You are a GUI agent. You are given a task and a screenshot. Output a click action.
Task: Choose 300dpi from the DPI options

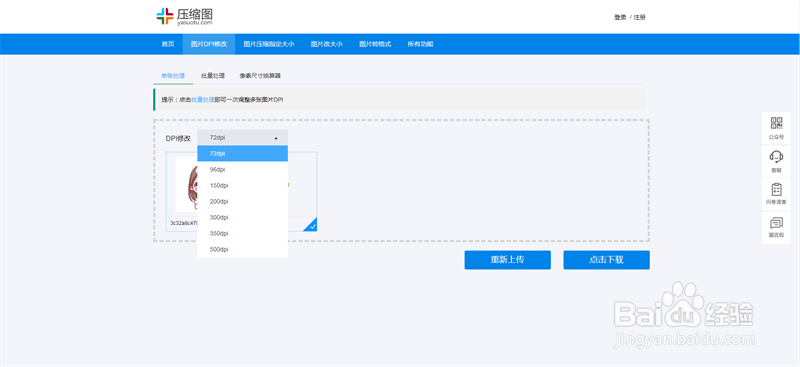[242, 217]
